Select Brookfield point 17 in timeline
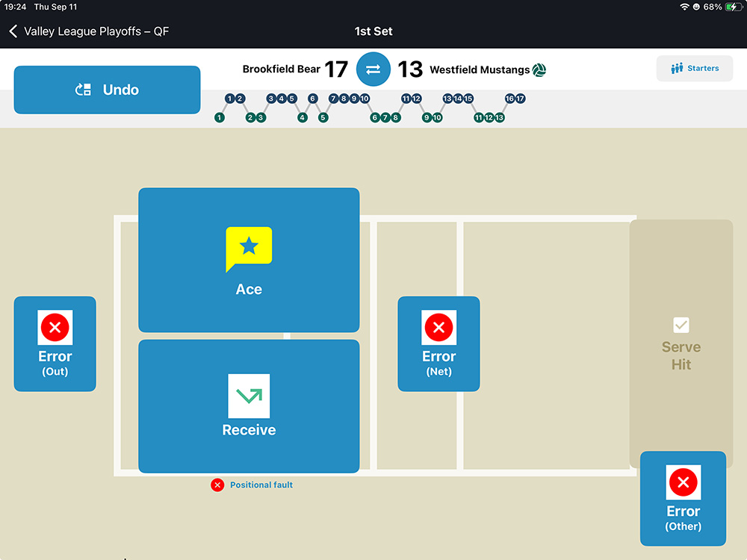Viewport: 747px width, 560px height. tap(520, 99)
